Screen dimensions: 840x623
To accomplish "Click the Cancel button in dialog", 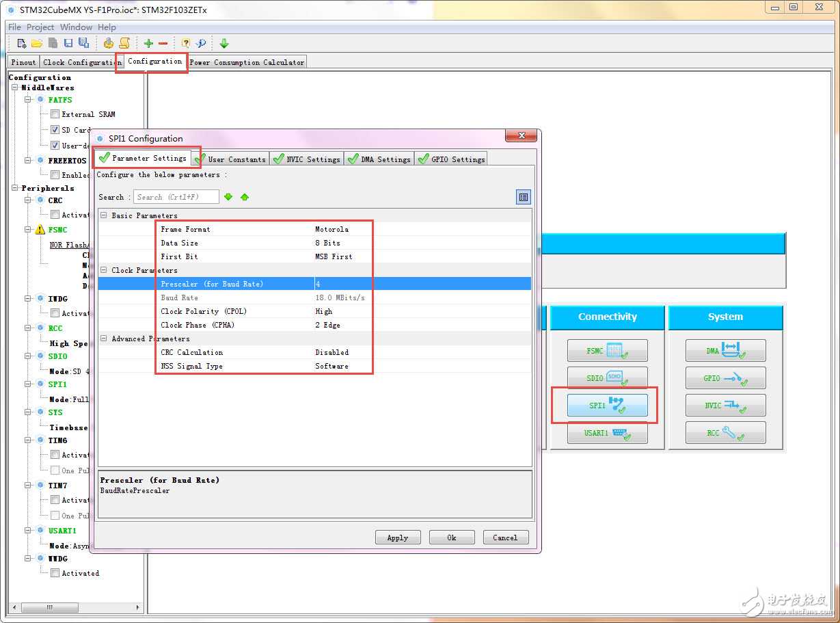I will point(505,538).
